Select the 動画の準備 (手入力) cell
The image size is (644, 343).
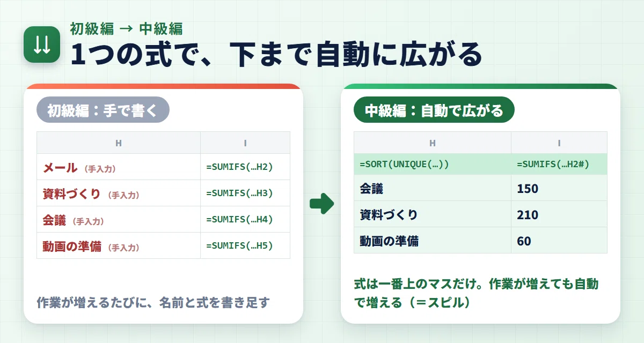(119, 245)
